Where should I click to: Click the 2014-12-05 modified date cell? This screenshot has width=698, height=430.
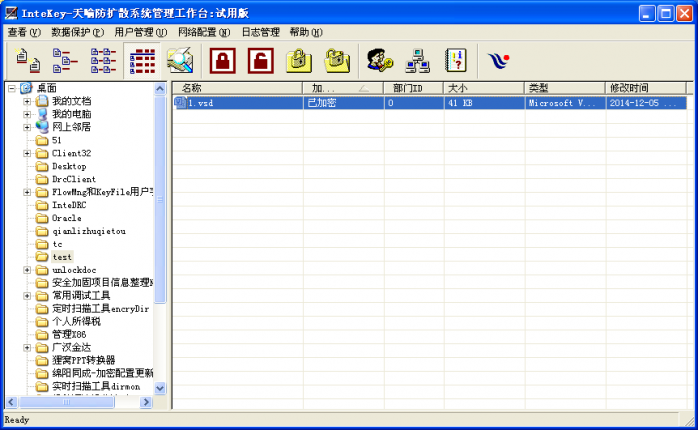pos(646,103)
